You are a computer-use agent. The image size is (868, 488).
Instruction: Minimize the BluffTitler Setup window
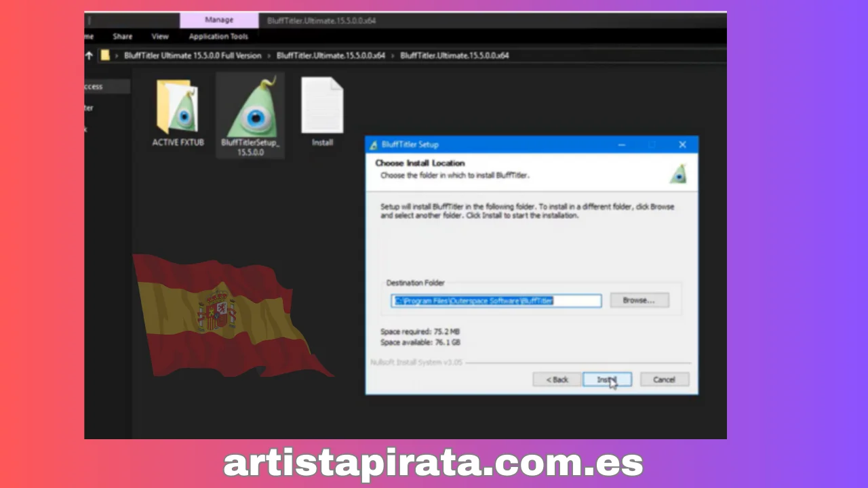point(621,144)
